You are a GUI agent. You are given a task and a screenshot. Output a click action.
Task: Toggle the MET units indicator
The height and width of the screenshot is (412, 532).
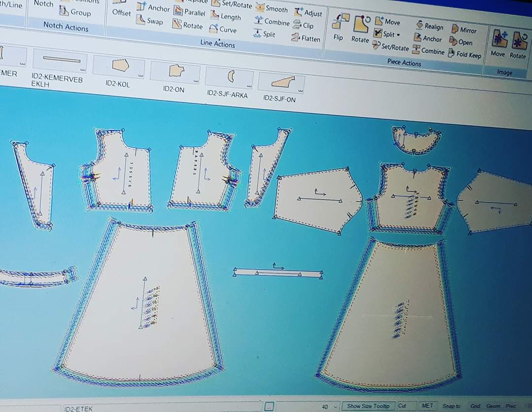point(427,406)
